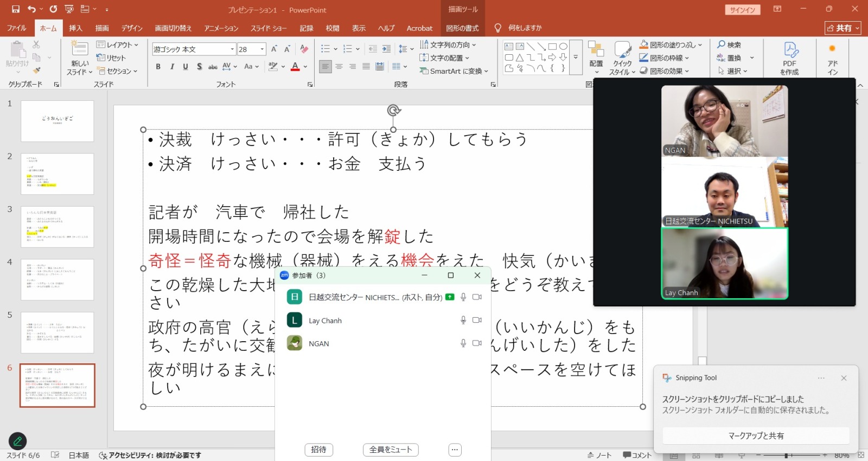Toggle Lay Chanh's microphone in participants

click(x=463, y=320)
